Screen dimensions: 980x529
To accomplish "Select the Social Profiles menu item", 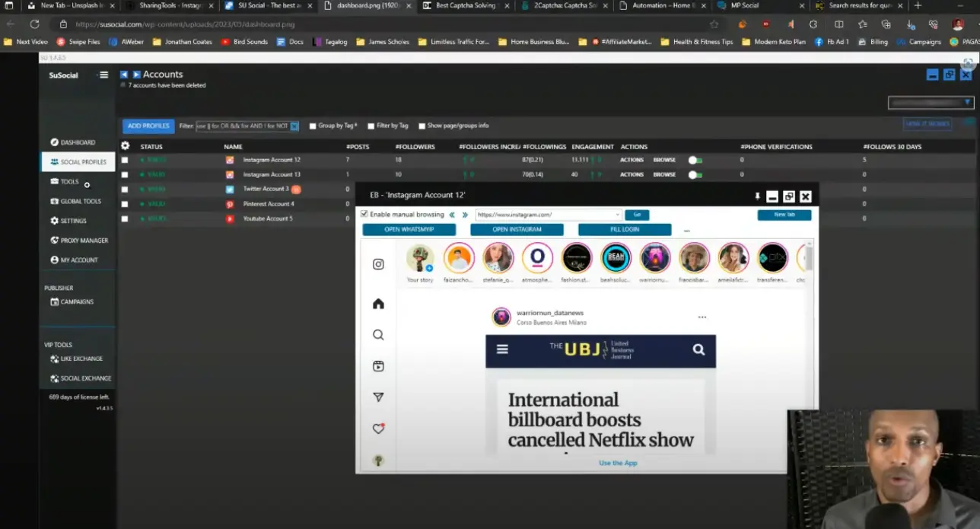I will click(x=79, y=161).
